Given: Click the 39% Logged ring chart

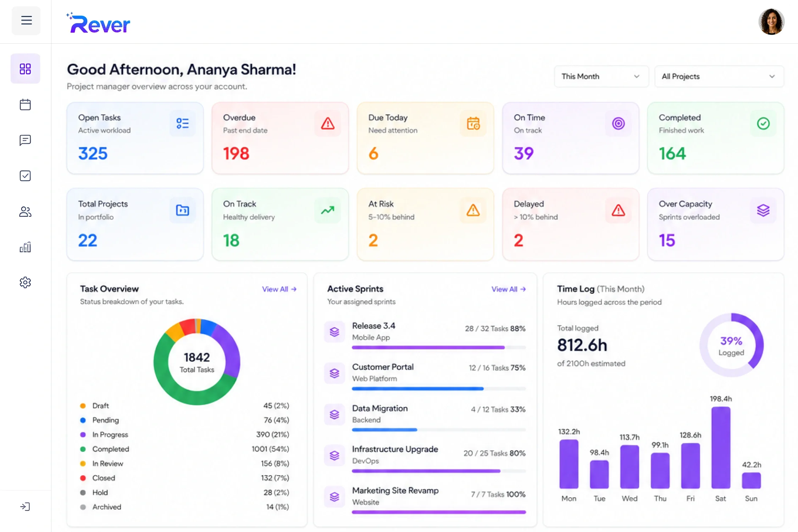Looking at the screenshot, I should 731,345.
